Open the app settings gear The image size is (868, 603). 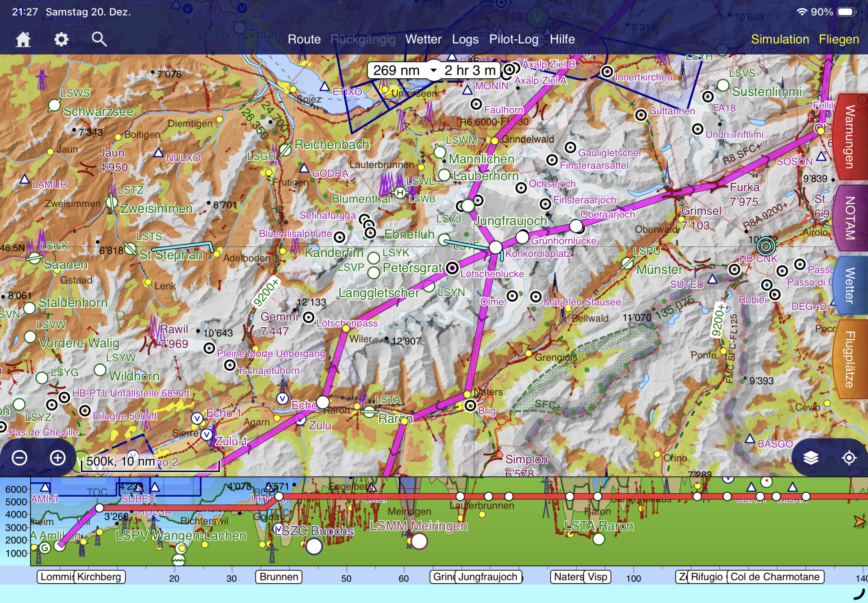point(61,39)
